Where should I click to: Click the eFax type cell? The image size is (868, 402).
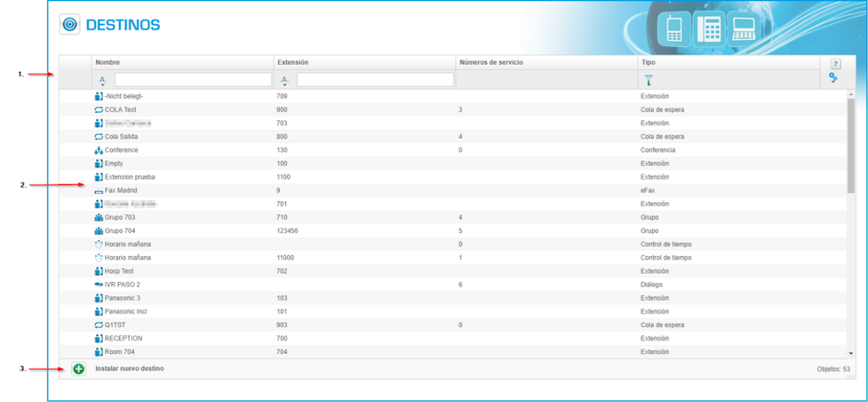coord(647,190)
